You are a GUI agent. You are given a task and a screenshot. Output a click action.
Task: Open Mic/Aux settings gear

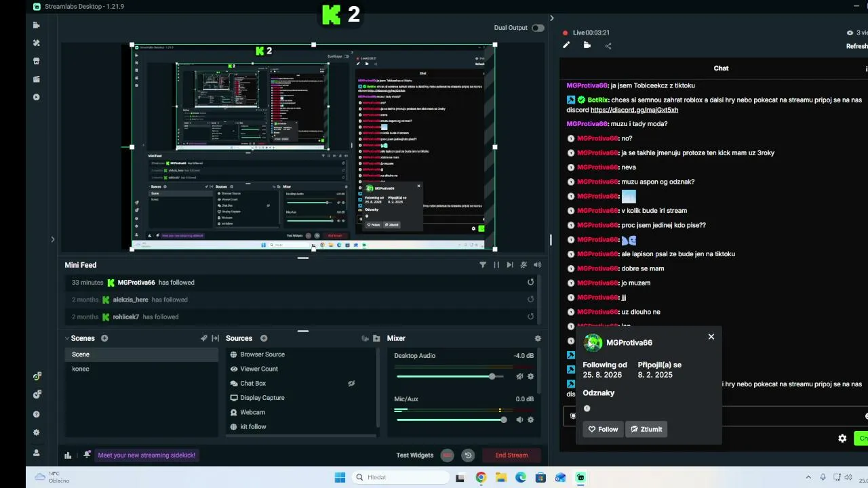[x=530, y=420]
